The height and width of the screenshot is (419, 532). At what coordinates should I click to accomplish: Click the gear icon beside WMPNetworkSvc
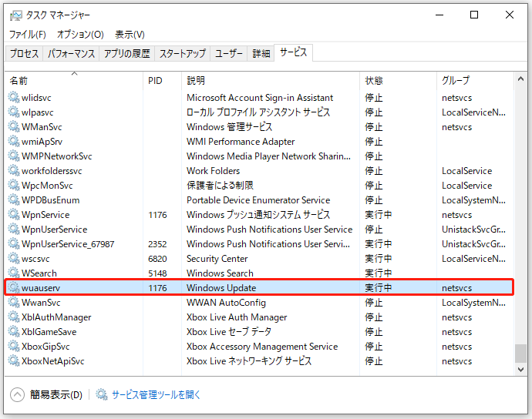14,156
